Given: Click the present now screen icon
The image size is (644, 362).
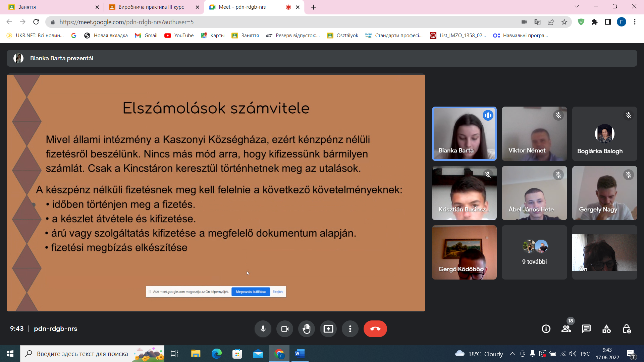Looking at the screenshot, I should 328,329.
